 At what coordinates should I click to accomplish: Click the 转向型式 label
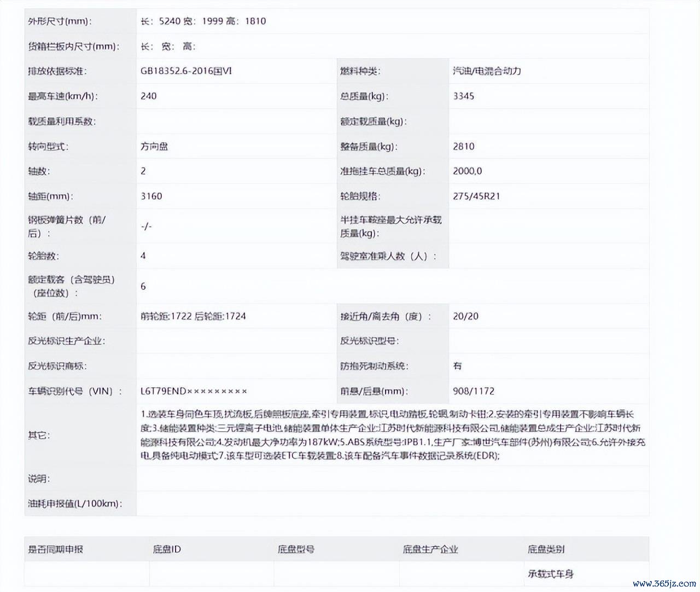(48, 147)
